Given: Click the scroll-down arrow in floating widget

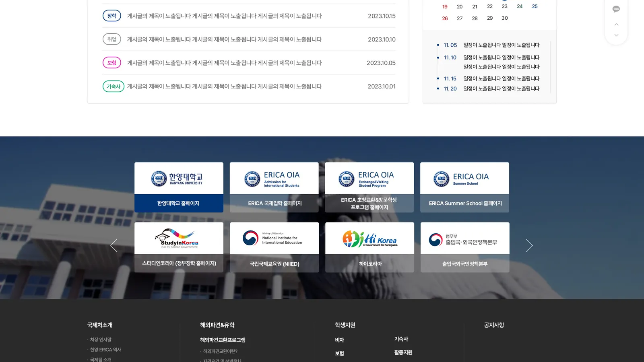Looking at the screenshot, I should coord(616,35).
